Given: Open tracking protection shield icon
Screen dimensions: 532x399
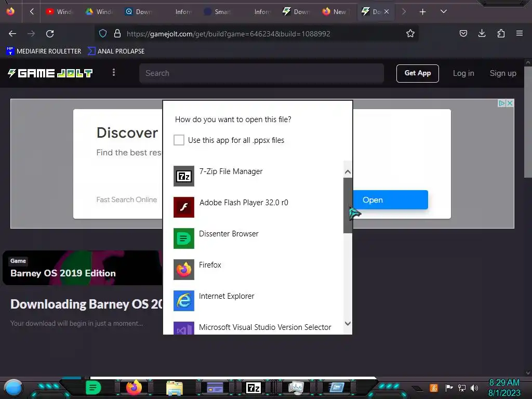Looking at the screenshot, I should click(103, 34).
